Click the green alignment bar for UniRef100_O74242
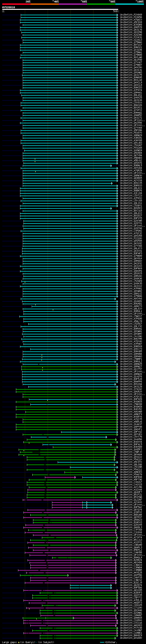The height and width of the screenshot is (644, 146). pos(67,389)
